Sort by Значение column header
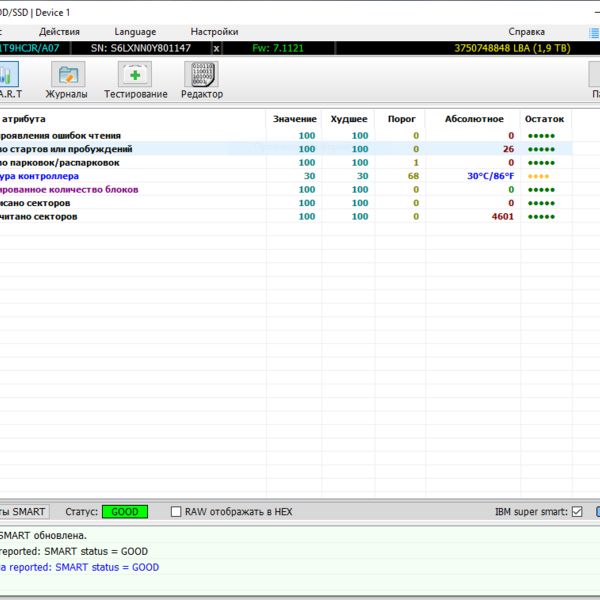600x600 pixels. click(x=294, y=119)
